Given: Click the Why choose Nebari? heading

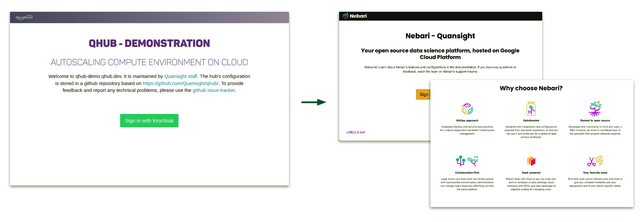Looking at the screenshot, I should point(531,88).
